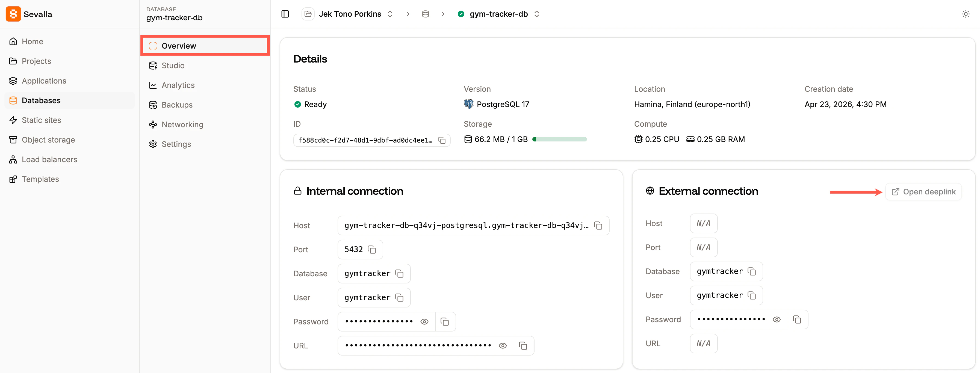The width and height of the screenshot is (980, 373).
Task: Copy the external Password
Action: click(797, 319)
